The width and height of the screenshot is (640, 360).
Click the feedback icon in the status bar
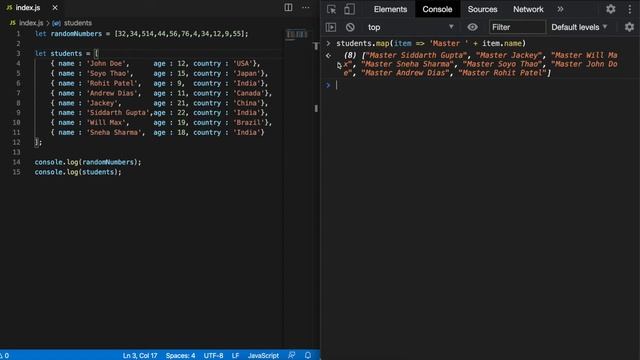pos(291,355)
